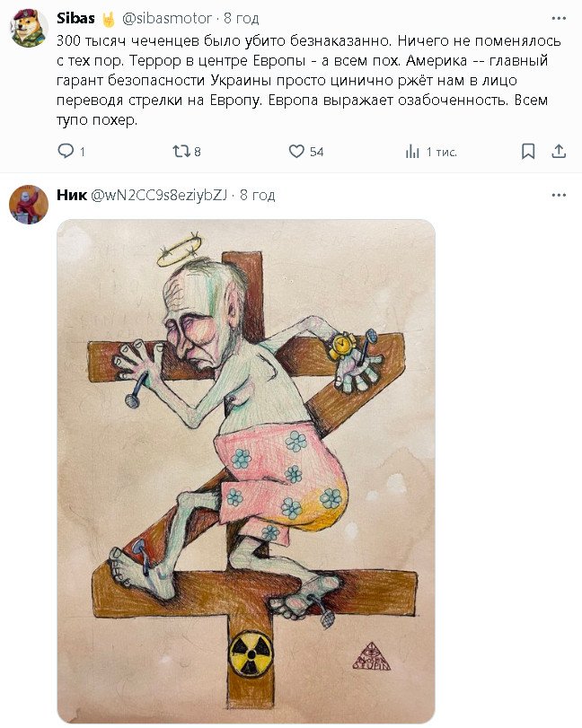Screen dimensions: 582x728
Task: Click the Ник display name
Action: click(71, 195)
